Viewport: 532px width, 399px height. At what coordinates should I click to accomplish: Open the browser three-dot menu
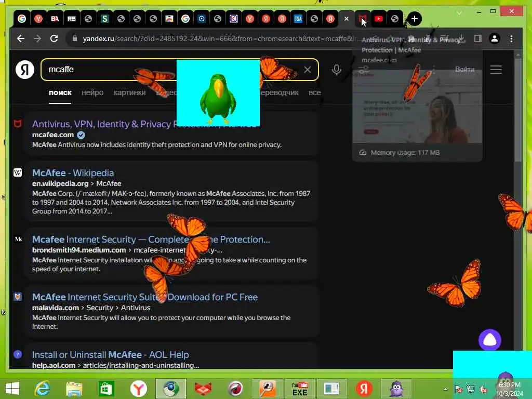pyautogui.click(x=511, y=38)
